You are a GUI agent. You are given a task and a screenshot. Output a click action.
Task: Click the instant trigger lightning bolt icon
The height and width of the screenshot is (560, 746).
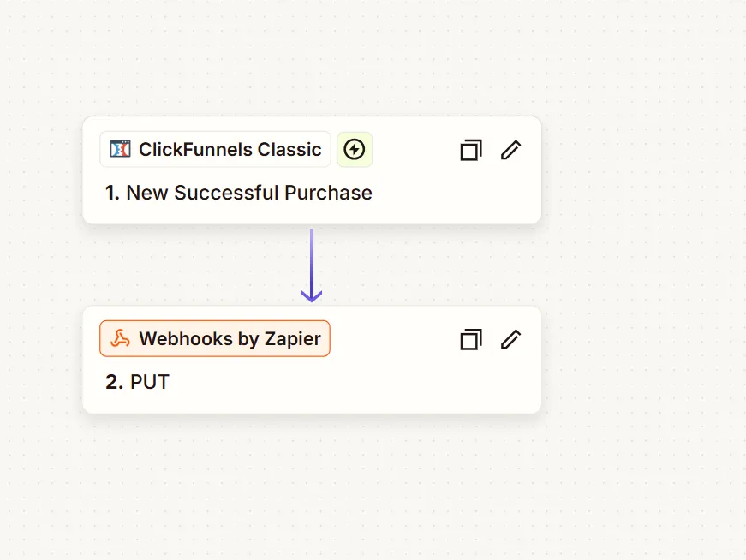coord(355,150)
